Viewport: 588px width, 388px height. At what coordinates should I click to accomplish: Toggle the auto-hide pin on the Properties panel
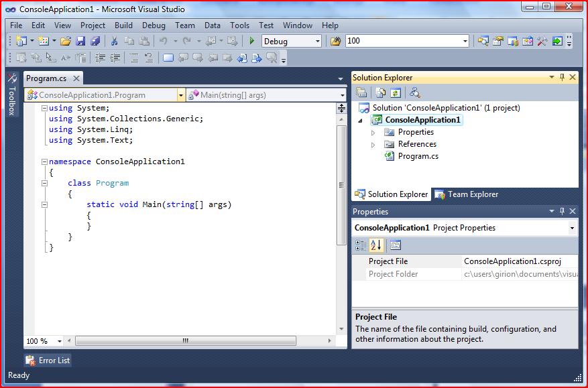562,211
